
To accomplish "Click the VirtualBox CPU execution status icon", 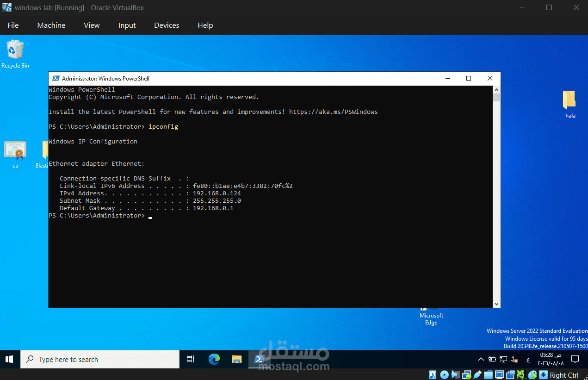I will [x=521, y=375].
